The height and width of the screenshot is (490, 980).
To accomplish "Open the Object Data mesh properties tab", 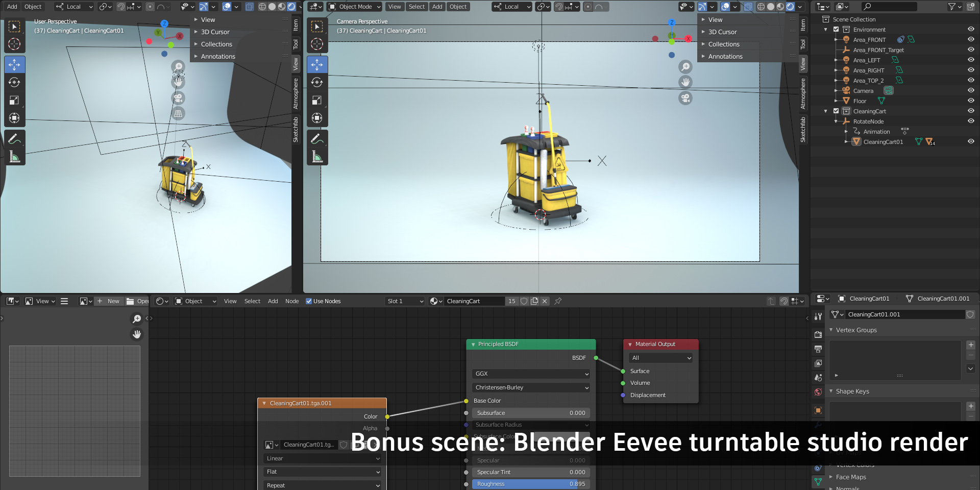I will point(818,482).
